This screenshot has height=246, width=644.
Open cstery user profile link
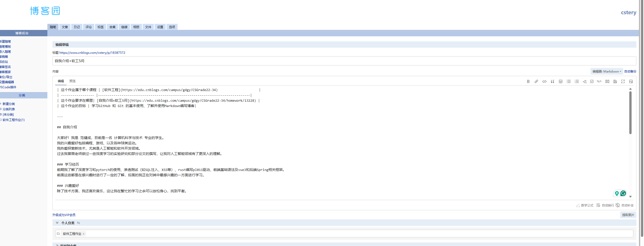click(x=629, y=12)
